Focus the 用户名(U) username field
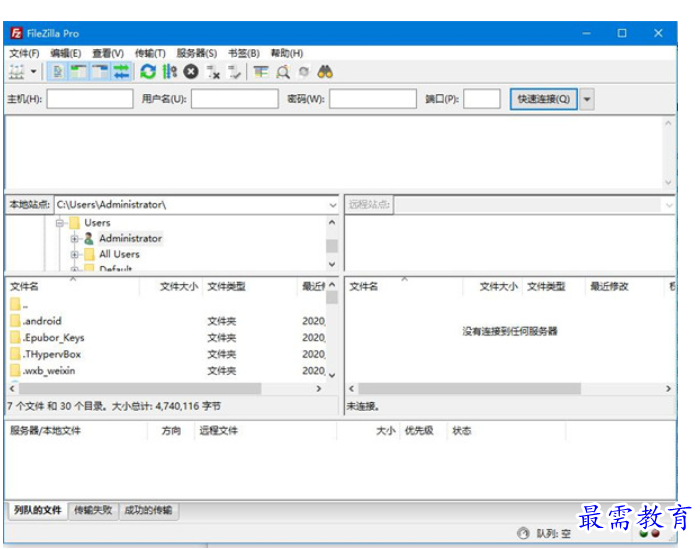This screenshot has height=549, width=700. click(x=235, y=99)
